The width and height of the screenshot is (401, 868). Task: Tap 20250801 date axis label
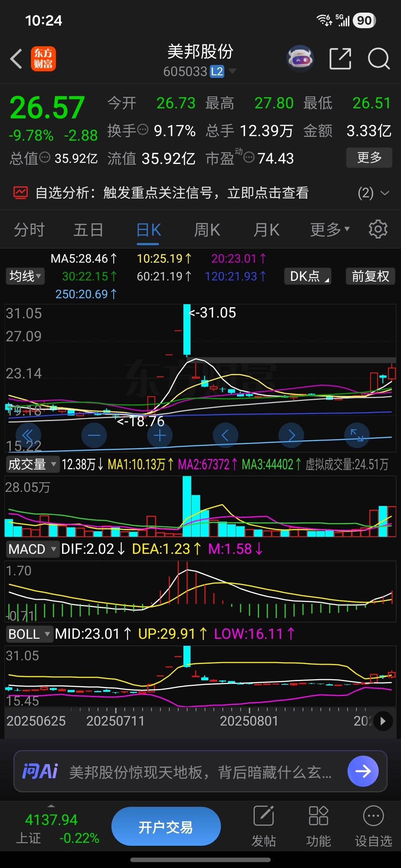tap(249, 721)
